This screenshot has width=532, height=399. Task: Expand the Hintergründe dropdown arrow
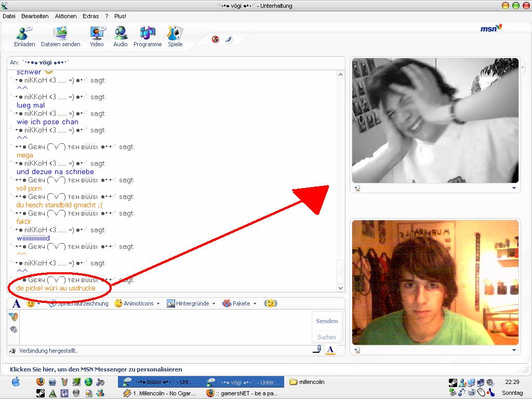[x=214, y=303]
